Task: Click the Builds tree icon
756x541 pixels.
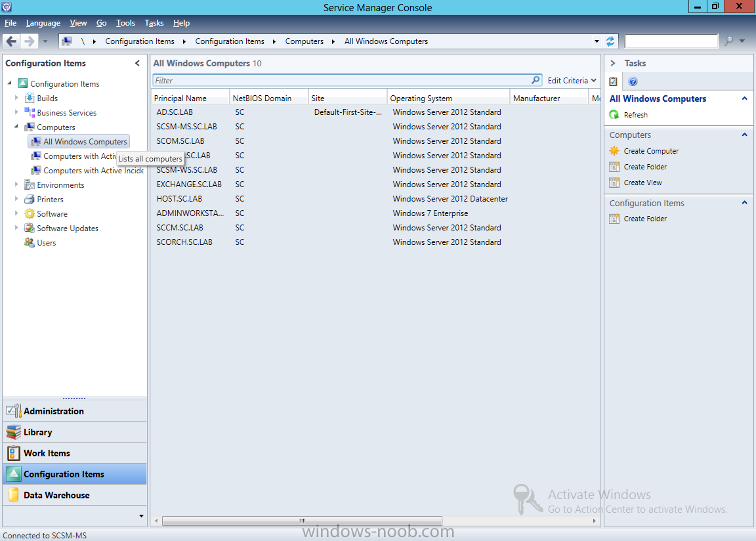Action: tap(30, 98)
